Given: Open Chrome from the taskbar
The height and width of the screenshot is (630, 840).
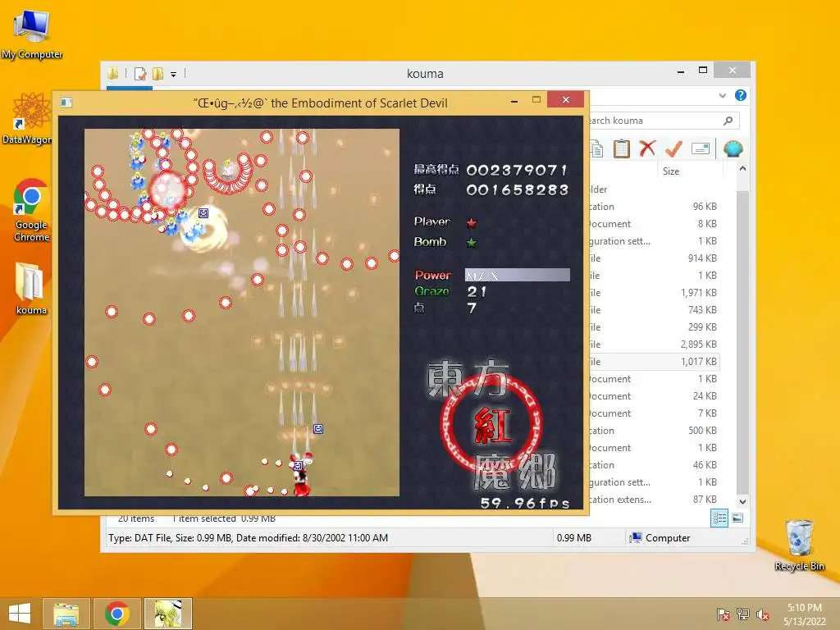Looking at the screenshot, I should (x=117, y=614).
